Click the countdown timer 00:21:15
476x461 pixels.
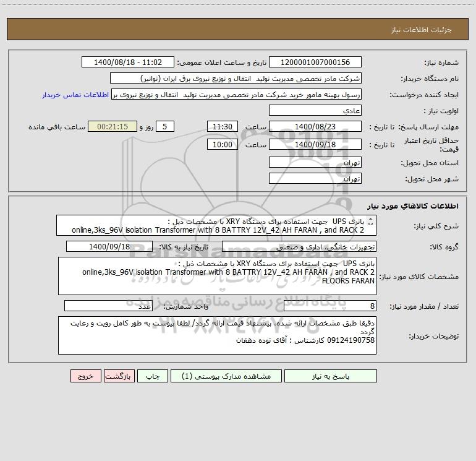pos(113,126)
